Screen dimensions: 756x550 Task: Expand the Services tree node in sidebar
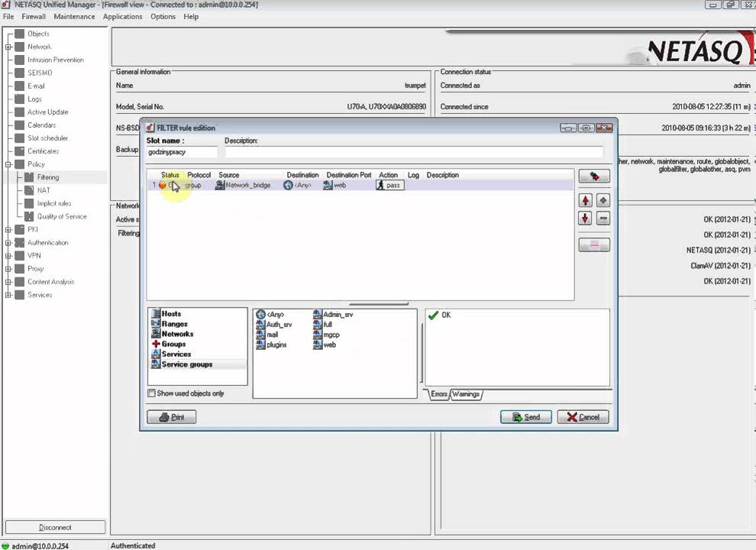8,295
